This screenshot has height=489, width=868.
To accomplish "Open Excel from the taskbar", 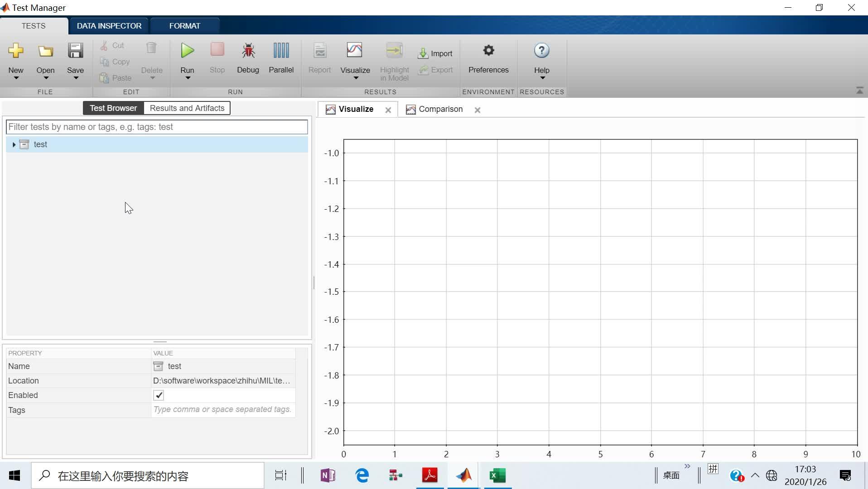I will [x=497, y=475].
